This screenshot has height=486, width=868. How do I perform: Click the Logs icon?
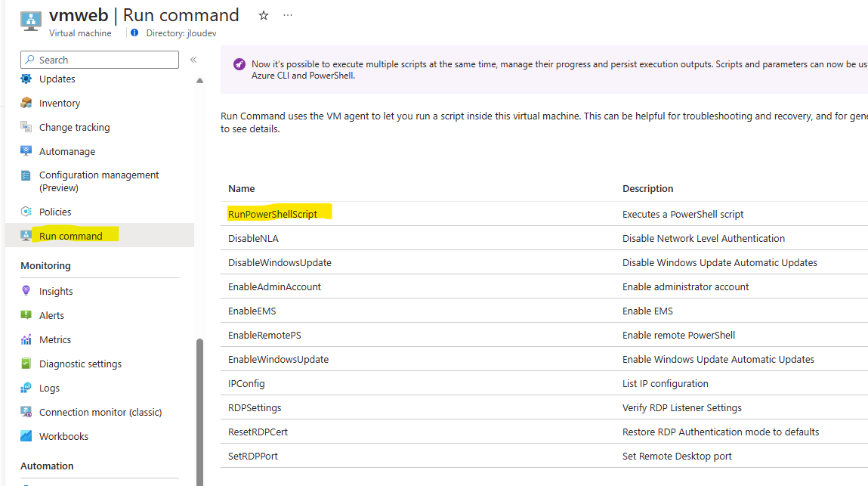(x=26, y=388)
